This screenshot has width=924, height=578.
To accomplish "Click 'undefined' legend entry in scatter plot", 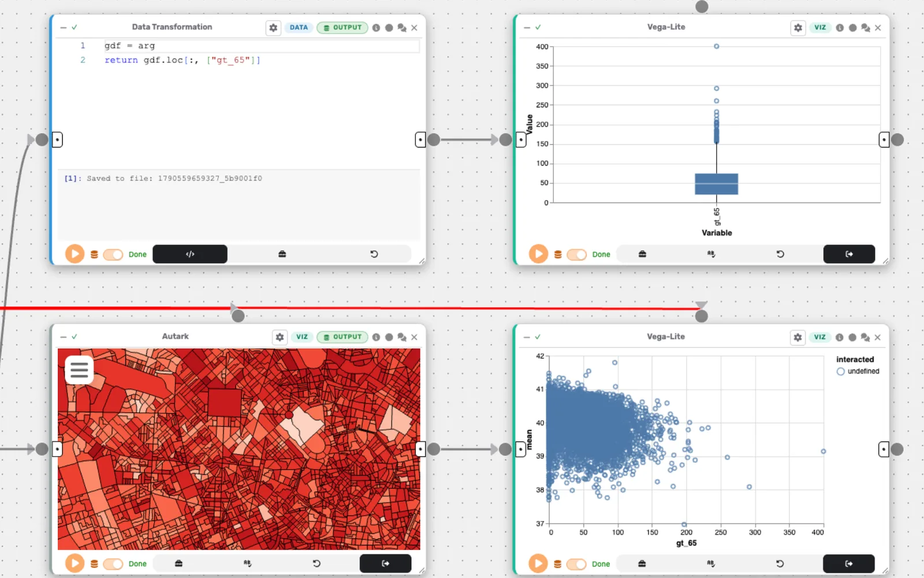I will [x=858, y=372].
